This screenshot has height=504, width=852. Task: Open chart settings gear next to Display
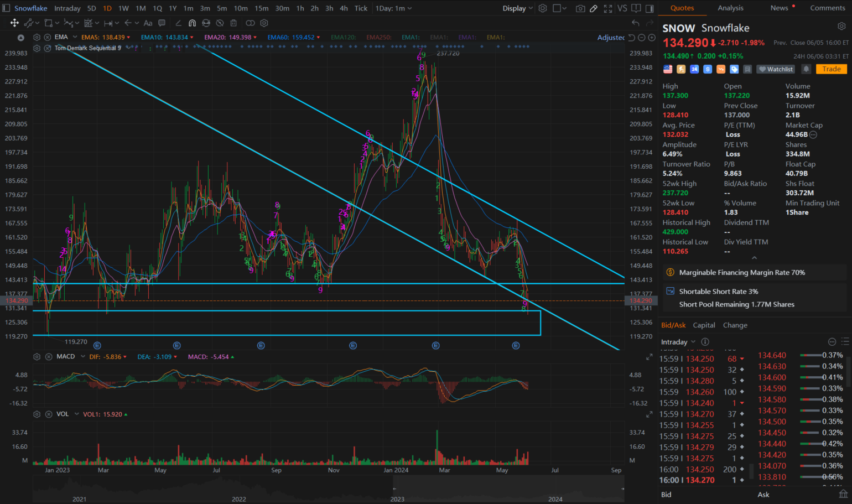(x=543, y=8)
